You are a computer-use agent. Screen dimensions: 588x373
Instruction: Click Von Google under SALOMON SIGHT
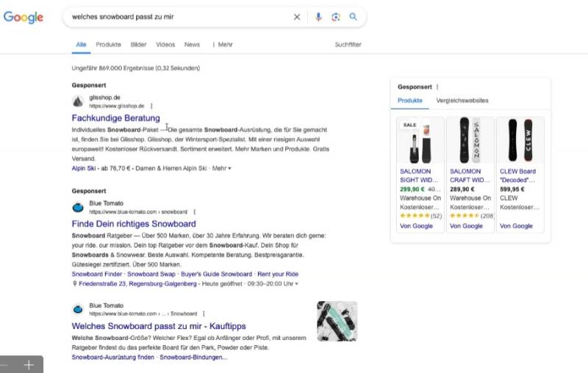click(x=416, y=226)
